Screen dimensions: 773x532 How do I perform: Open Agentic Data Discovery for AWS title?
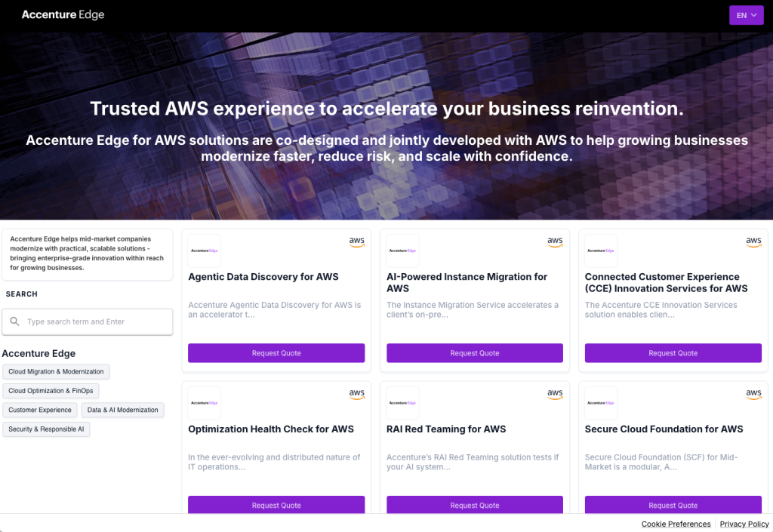tap(263, 277)
